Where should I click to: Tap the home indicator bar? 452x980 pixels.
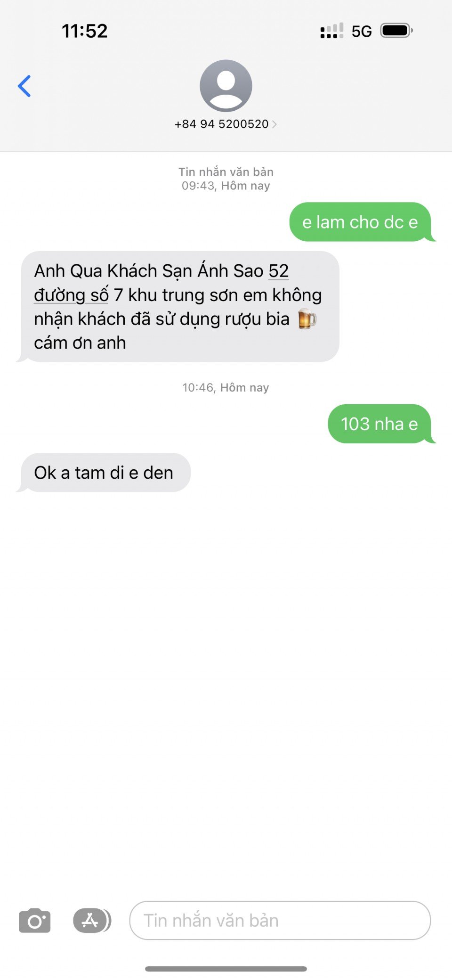226,969
